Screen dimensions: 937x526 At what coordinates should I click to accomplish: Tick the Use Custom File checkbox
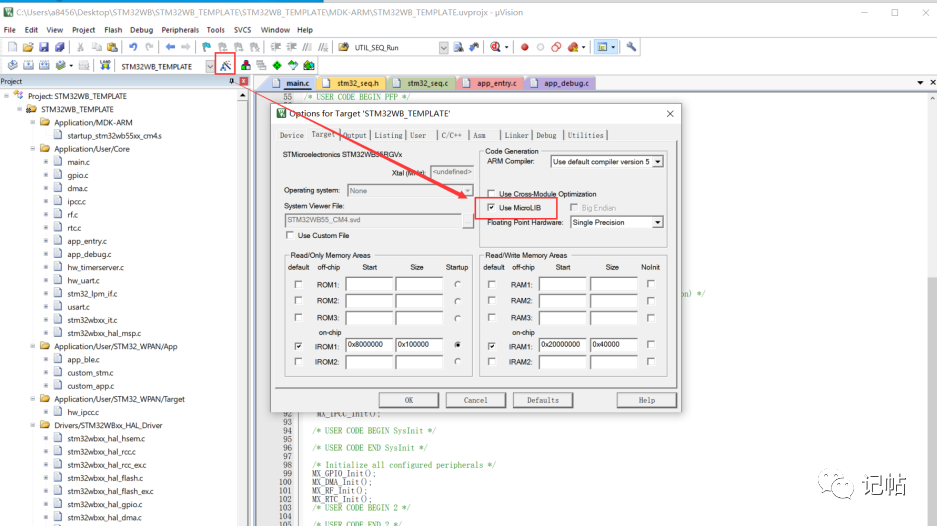(290, 236)
